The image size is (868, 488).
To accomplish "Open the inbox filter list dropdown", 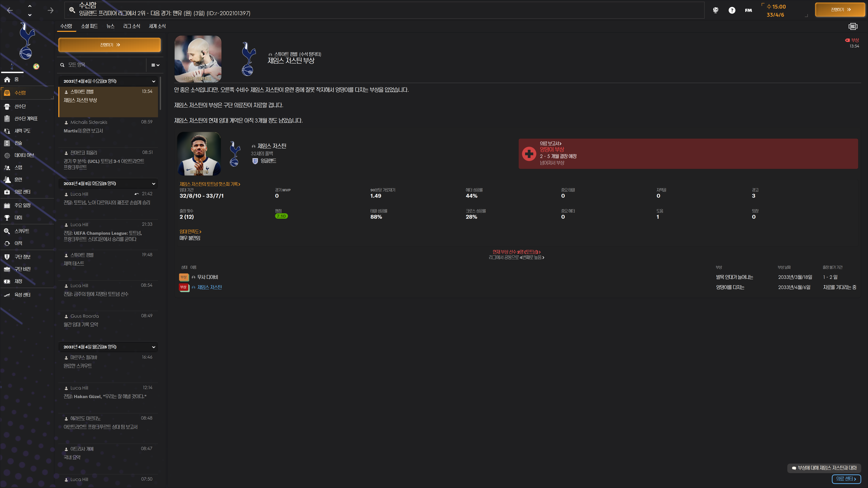I will (155, 65).
